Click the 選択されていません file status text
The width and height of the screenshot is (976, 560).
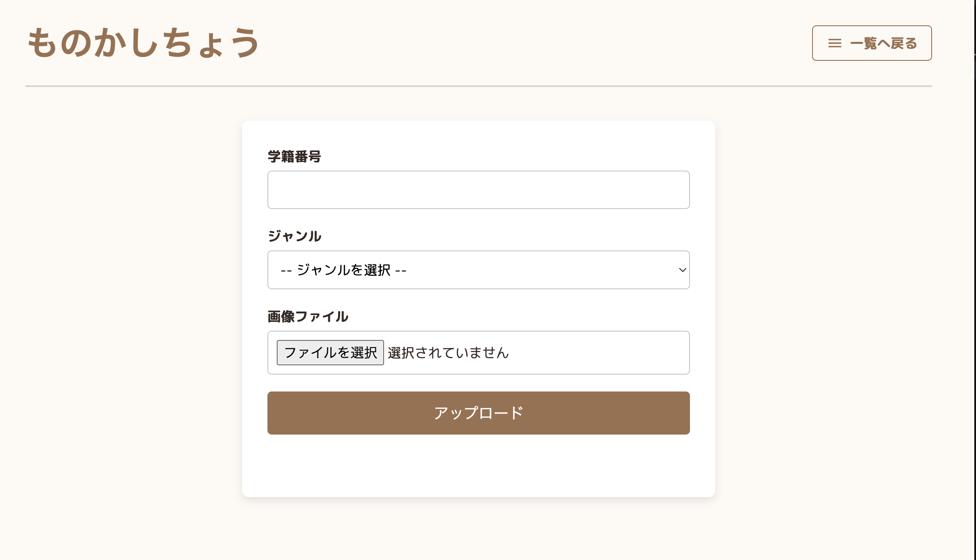[448, 353]
